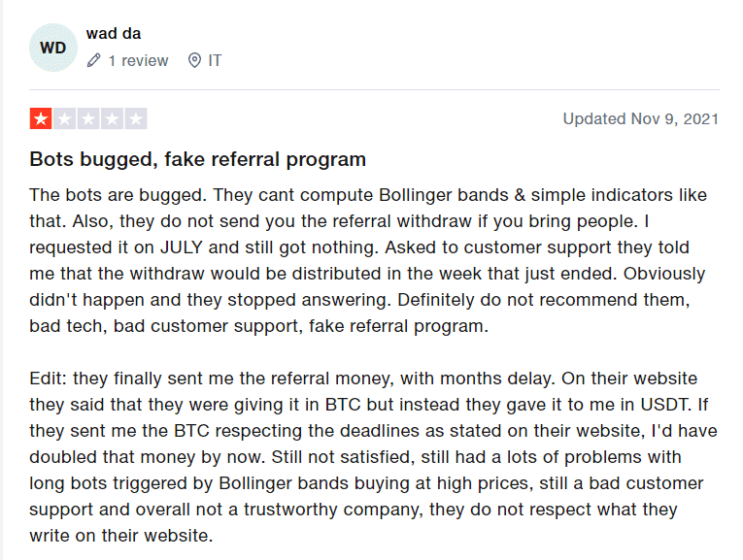The image size is (743, 560).
Task: Click the paragraph starting with Edit:
Action: [373, 457]
